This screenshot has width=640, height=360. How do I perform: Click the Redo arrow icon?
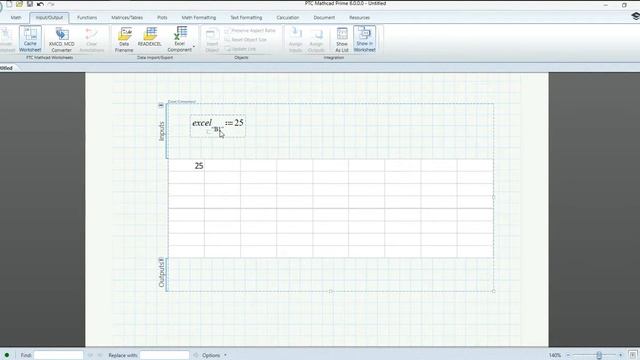(51, 4)
